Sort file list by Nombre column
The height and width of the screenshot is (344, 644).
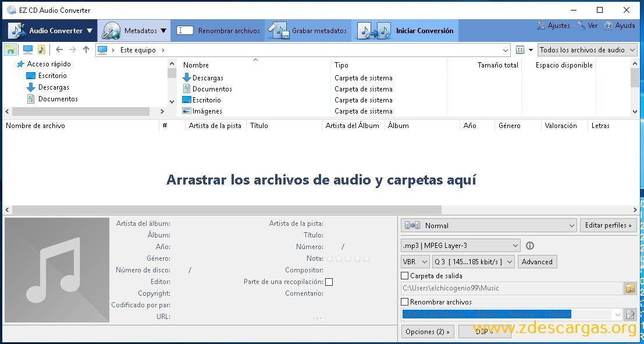(x=196, y=65)
